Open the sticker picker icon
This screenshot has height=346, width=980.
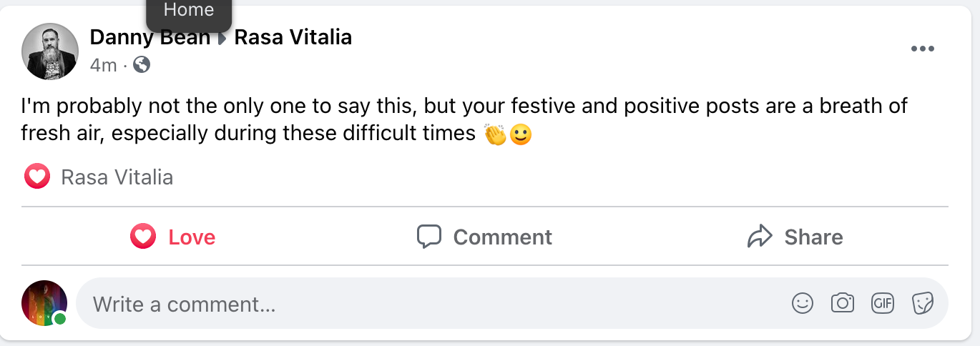pyautogui.click(x=923, y=304)
